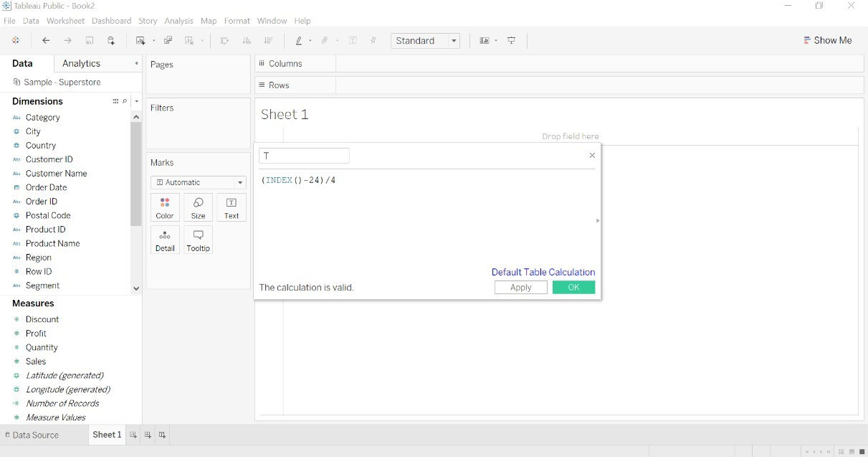Click the Add new data source icon
Image resolution: width=868 pixels, height=457 pixels.
tap(111, 41)
